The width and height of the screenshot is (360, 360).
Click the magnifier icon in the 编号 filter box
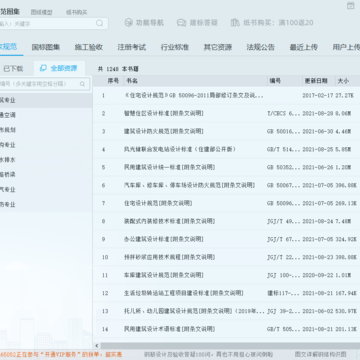[x=82, y=84]
